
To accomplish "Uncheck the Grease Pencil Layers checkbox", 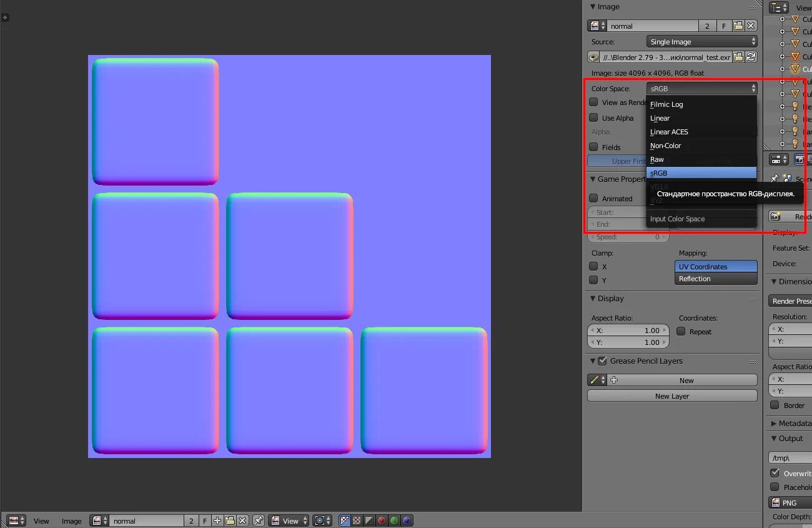I will click(x=603, y=361).
